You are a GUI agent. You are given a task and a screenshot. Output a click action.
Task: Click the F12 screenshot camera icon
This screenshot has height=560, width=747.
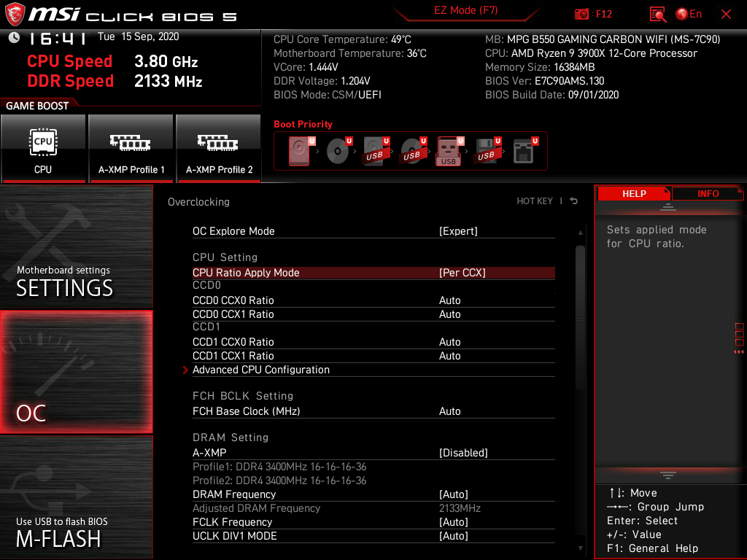point(581,14)
